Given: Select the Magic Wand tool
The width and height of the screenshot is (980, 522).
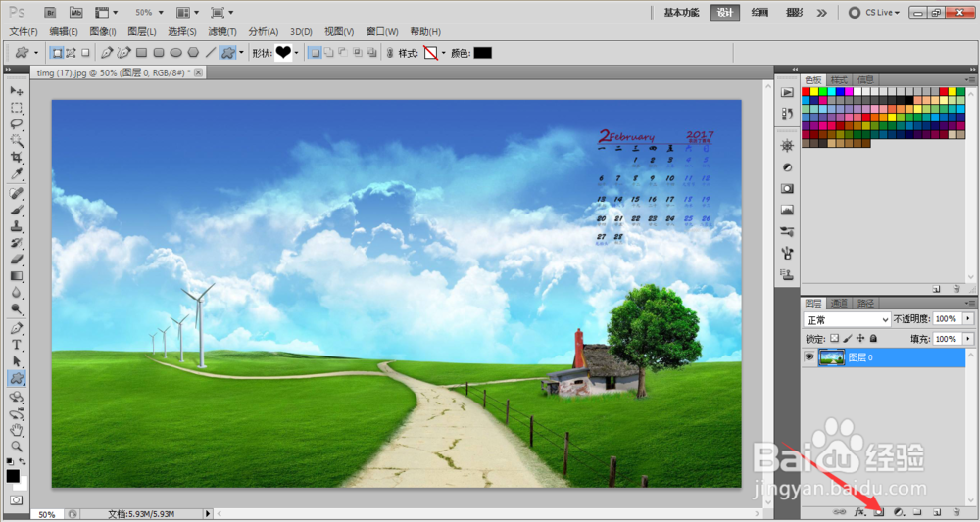Looking at the screenshot, I should (17, 140).
